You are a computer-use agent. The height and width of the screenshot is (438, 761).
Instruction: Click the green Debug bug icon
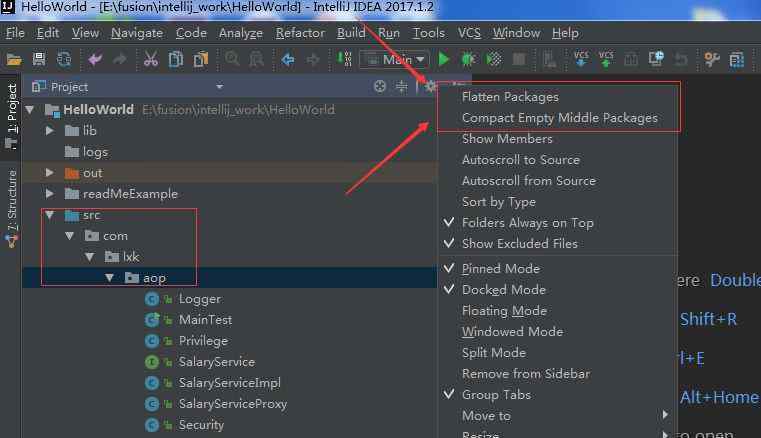tap(468, 59)
